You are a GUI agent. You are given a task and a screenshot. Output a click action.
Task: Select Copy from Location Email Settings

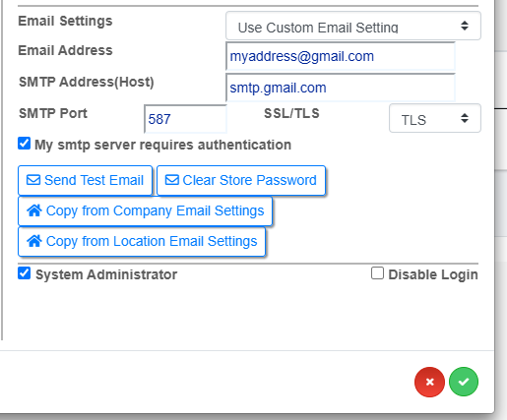tap(142, 242)
